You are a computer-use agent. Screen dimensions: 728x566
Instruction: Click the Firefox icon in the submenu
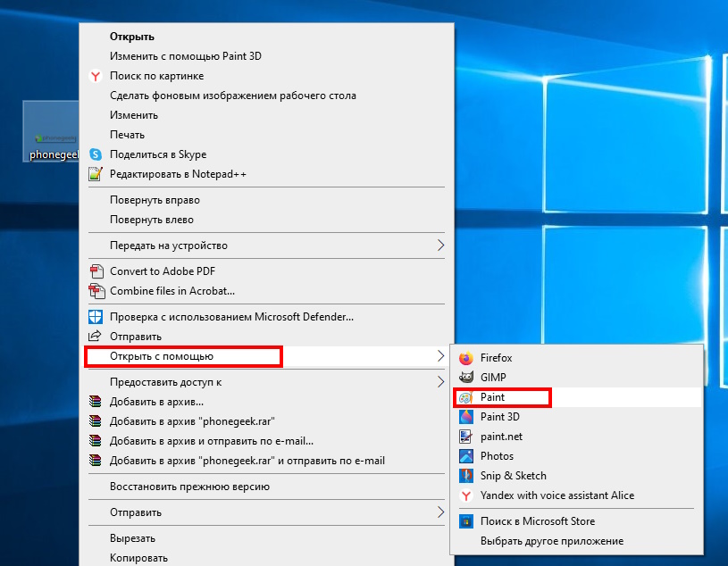[466, 358]
